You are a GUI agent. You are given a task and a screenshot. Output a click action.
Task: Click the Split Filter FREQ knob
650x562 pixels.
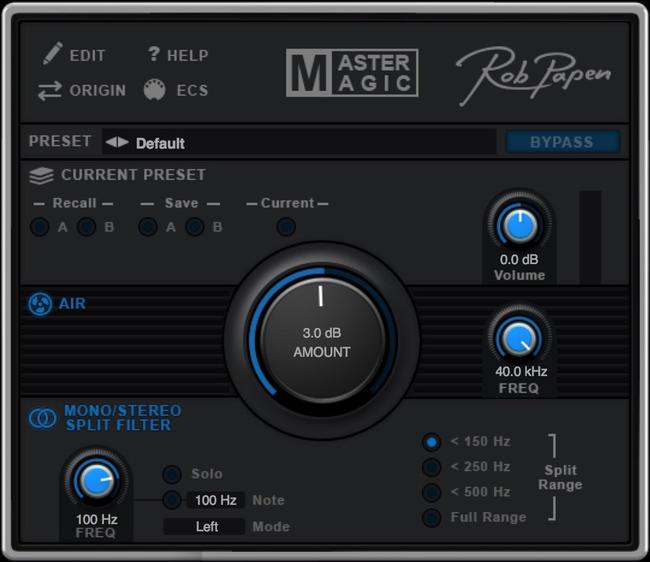(x=96, y=481)
